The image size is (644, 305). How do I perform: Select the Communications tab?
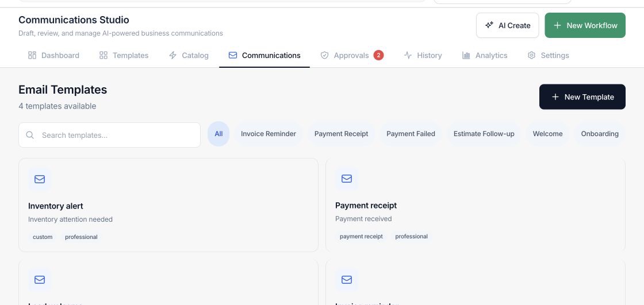264,55
